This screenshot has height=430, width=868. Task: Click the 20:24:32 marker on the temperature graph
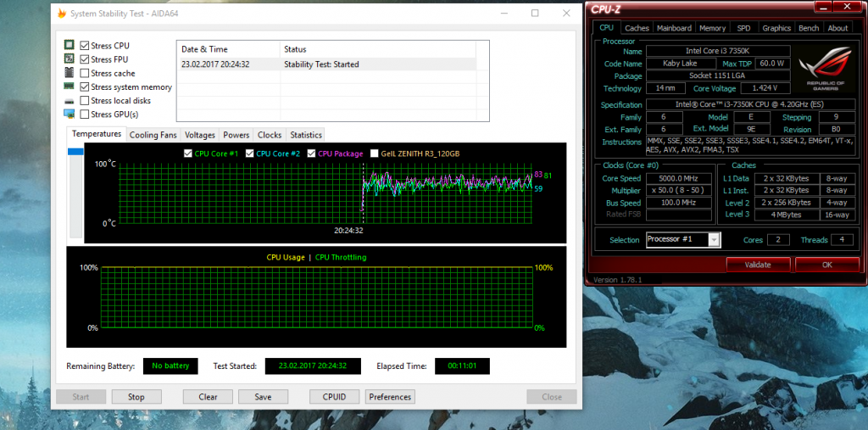348,230
